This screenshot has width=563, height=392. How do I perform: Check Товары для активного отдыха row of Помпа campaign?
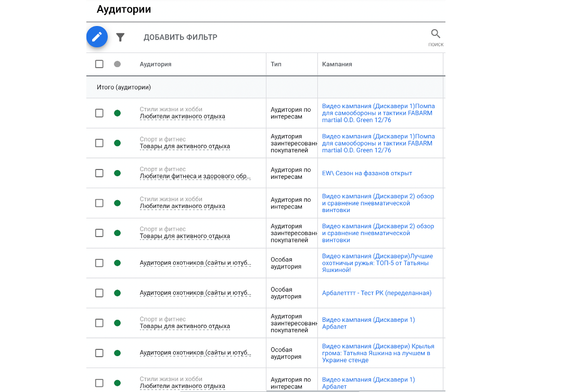coord(99,143)
